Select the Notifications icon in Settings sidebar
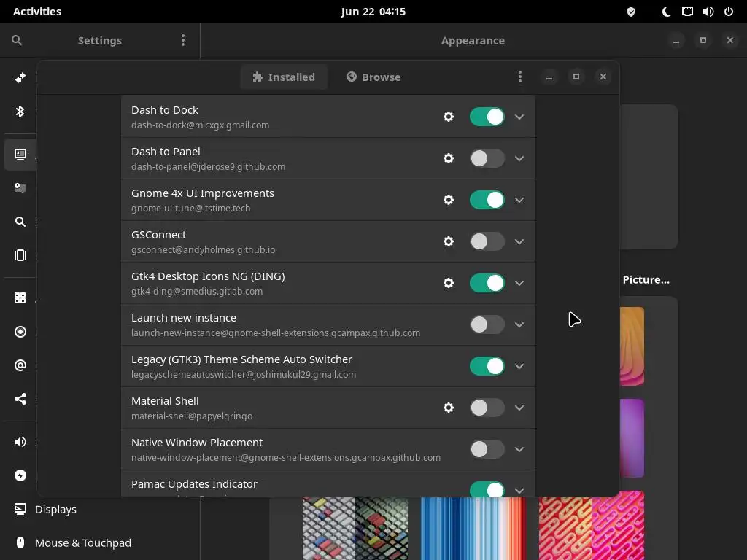The width and height of the screenshot is (747, 560). tap(20, 187)
